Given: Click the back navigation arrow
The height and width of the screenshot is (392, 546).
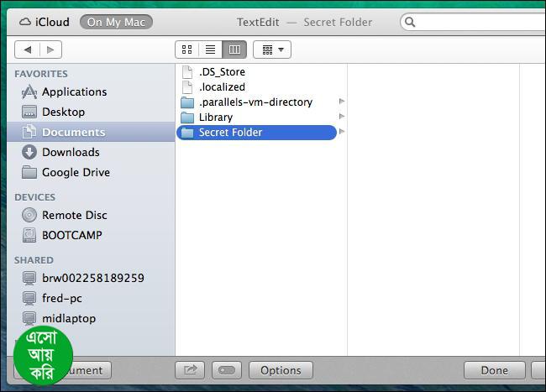Looking at the screenshot, I should (x=28, y=50).
